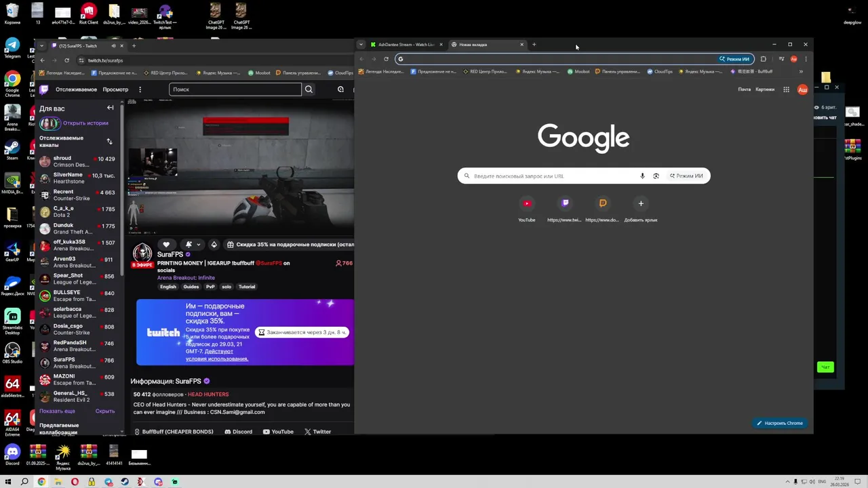Open new tab in right Chrome window
Image resolution: width=868 pixels, height=488 pixels.
click(x=534, y=45)
